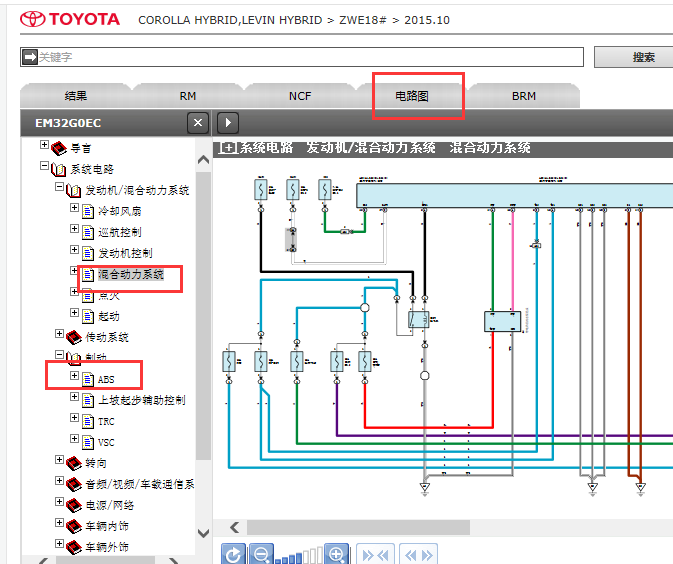Open 上坡起步辅助控制 tree item

[x=142, y=400]
